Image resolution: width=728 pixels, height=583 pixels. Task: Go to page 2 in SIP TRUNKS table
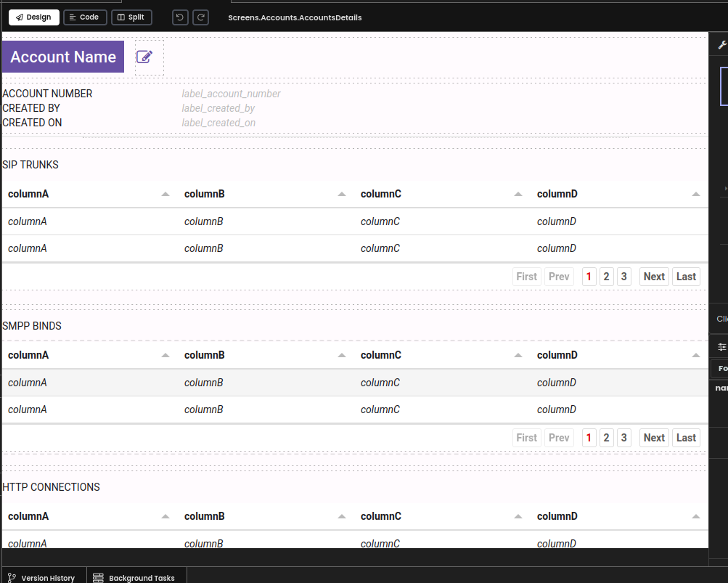[606, 277]
